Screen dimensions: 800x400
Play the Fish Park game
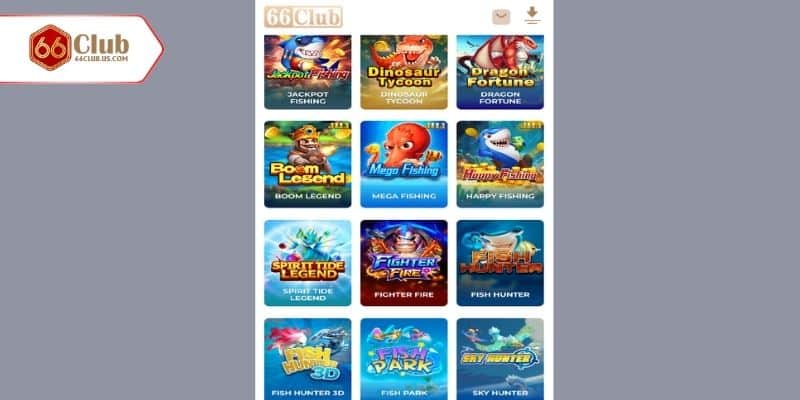click(404, 359)
